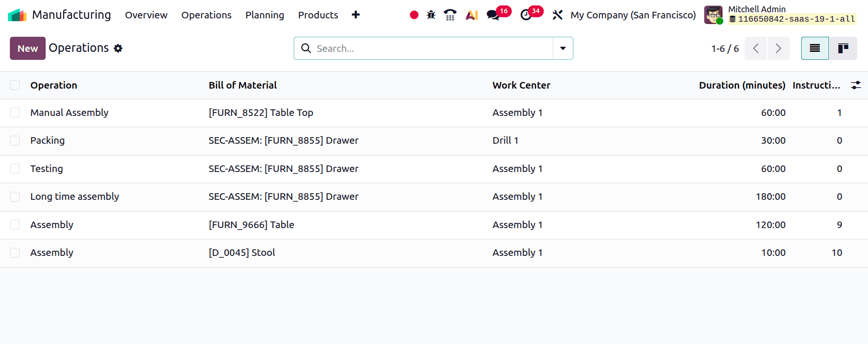868x344 pixels.
Task: Click Mitchell Admin avatar picture
Action: 714,15
